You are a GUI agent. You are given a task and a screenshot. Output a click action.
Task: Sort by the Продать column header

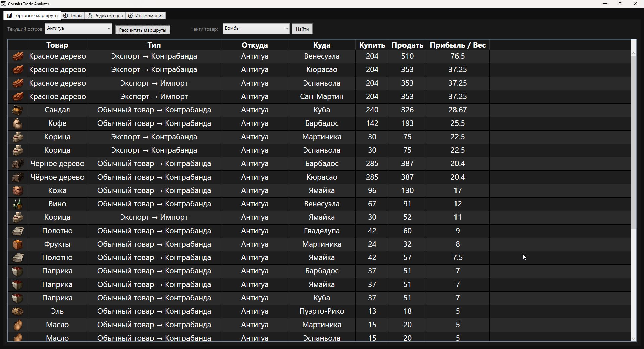(407, 45)
